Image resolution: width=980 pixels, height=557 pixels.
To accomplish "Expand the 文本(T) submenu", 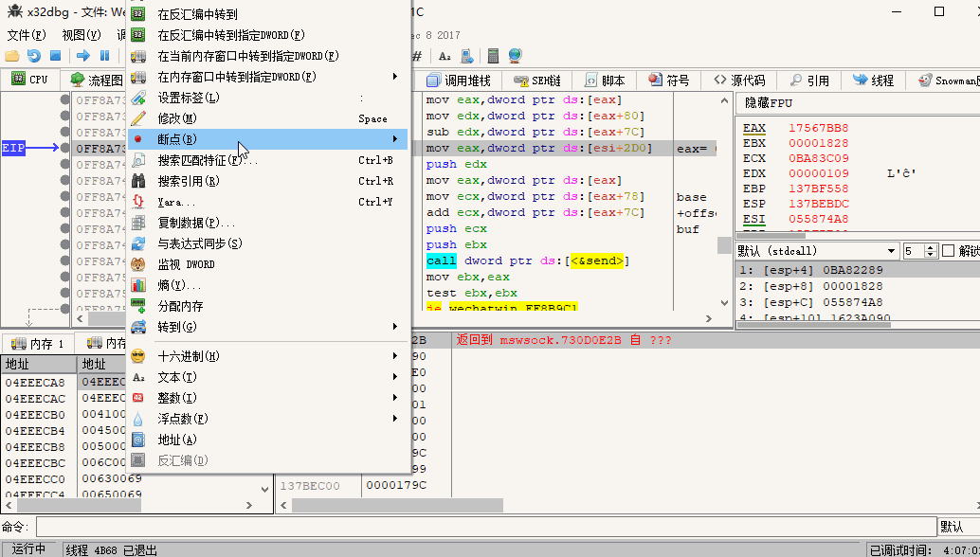I will click(267, 377).
